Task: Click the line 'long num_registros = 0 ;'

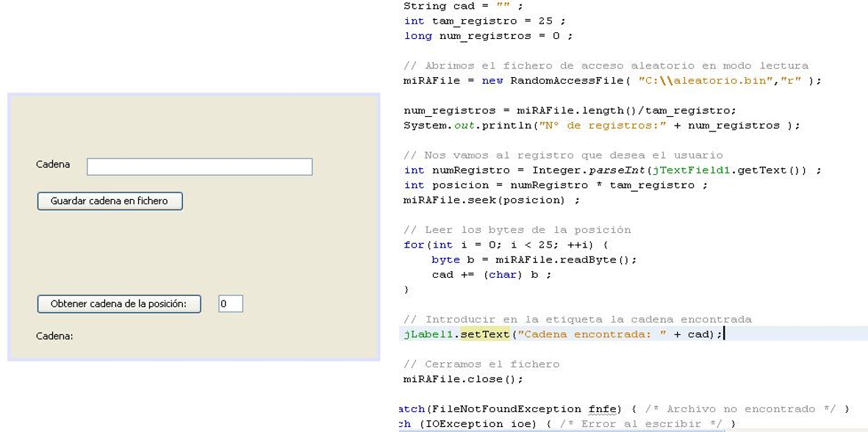Action: [488, 36]
